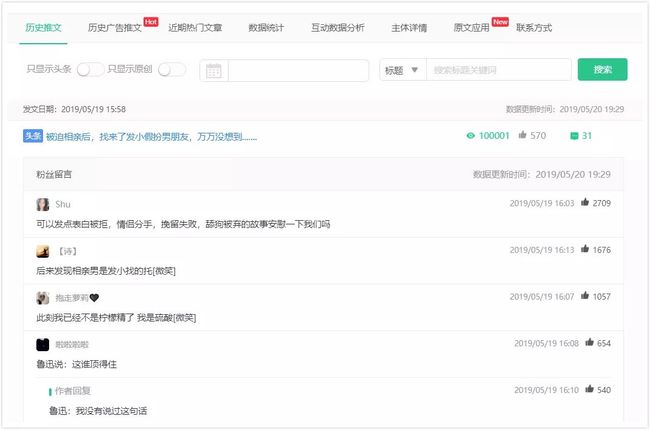
Task: Open the article titled 被迫相亲后
Action: tap(151, 136)
